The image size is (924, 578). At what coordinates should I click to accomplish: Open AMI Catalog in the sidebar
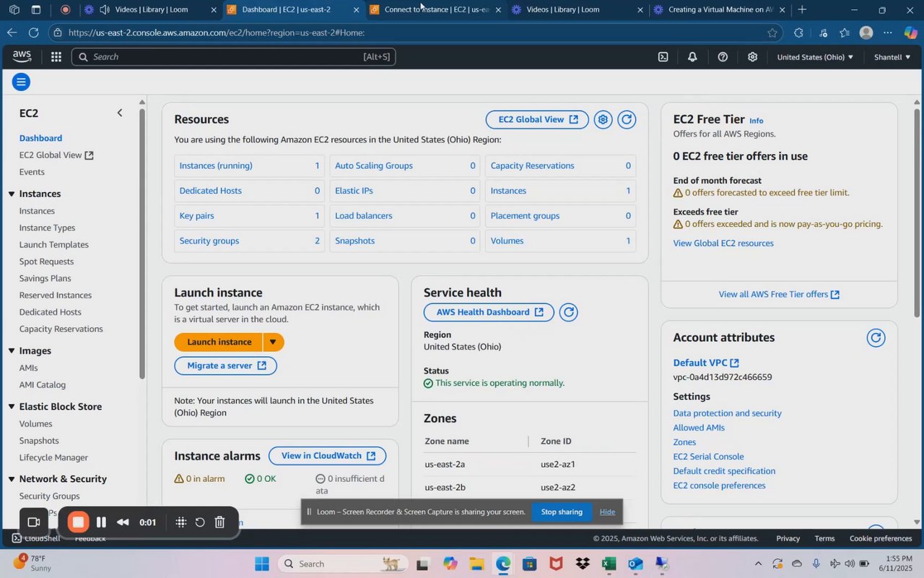pos(42,385)
